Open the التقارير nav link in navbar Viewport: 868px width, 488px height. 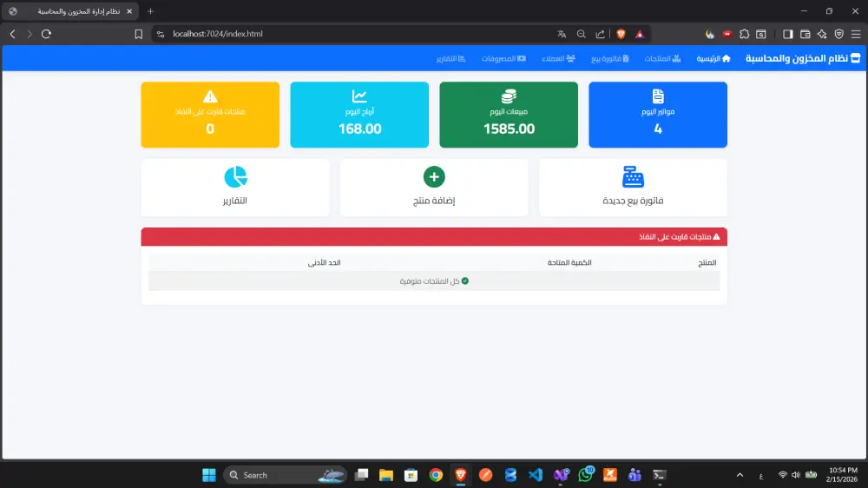pos(451,59)
